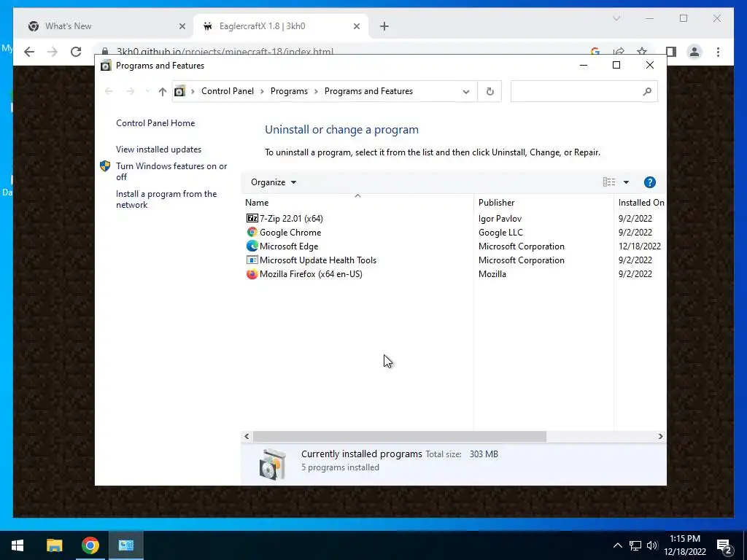Click the Chrome address bar URL

pos(225,52)
